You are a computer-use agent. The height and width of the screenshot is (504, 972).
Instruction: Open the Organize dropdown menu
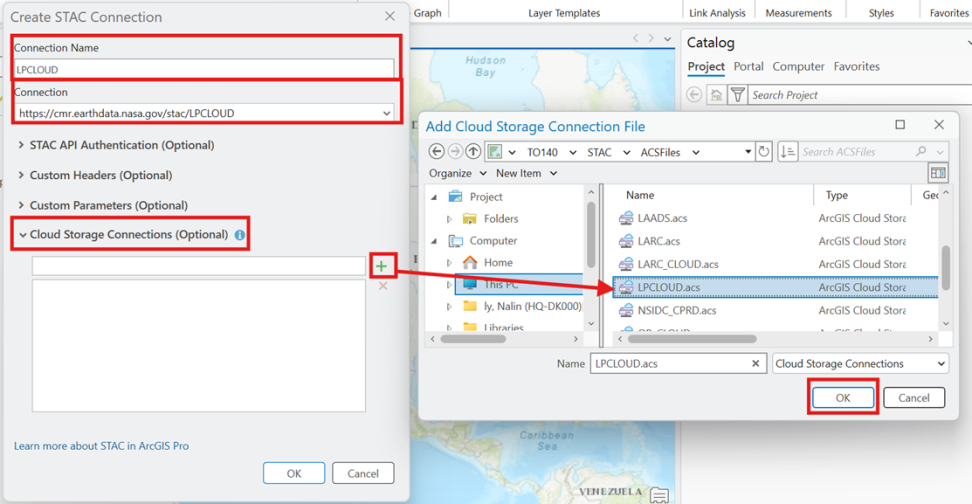[x=457, y=174]
